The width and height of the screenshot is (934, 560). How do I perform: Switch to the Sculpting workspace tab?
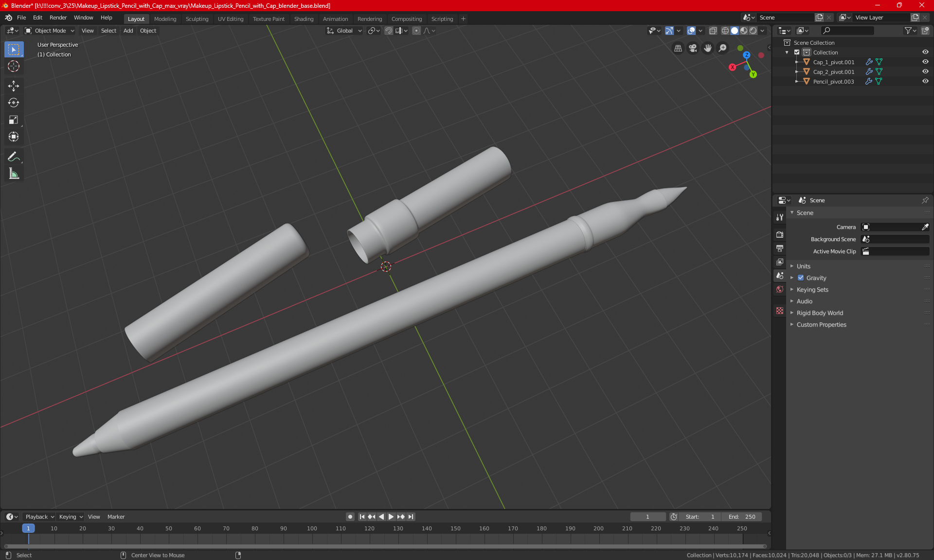click(x=197, y=19)
